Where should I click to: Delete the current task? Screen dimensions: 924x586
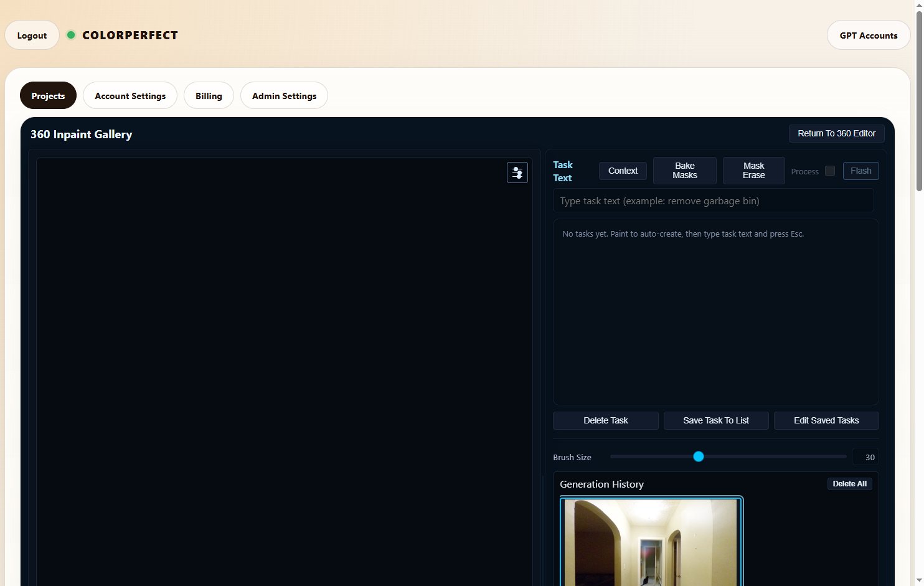pos(606,420)
